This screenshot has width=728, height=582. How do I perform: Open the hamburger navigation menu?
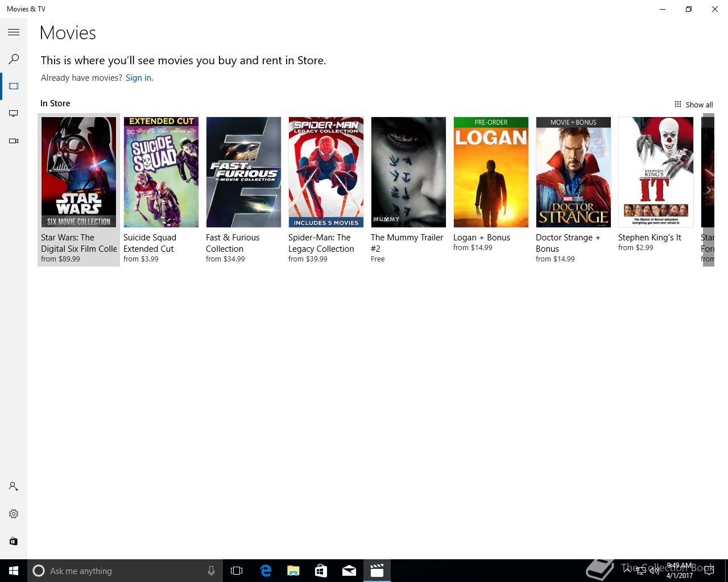14,32
